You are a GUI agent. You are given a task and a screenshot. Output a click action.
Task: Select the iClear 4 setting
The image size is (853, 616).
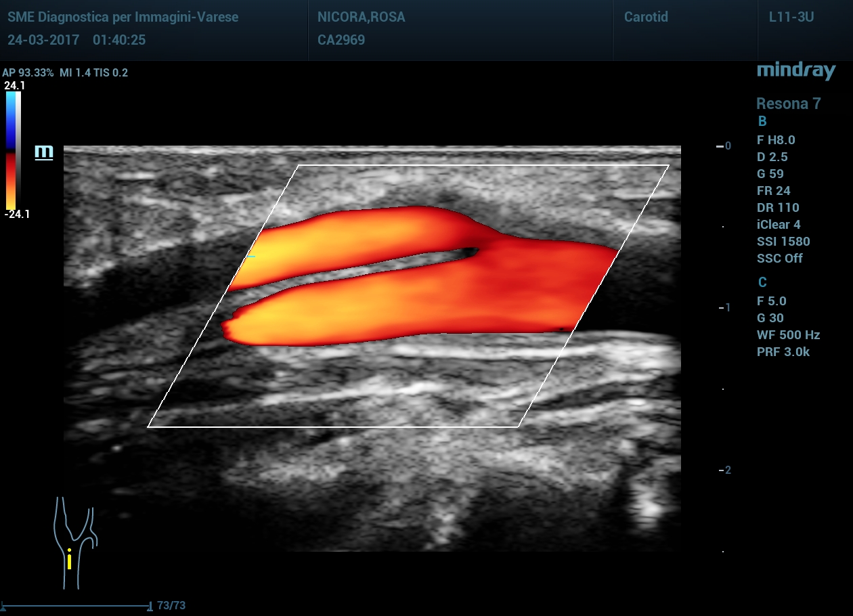coord(779,225)
